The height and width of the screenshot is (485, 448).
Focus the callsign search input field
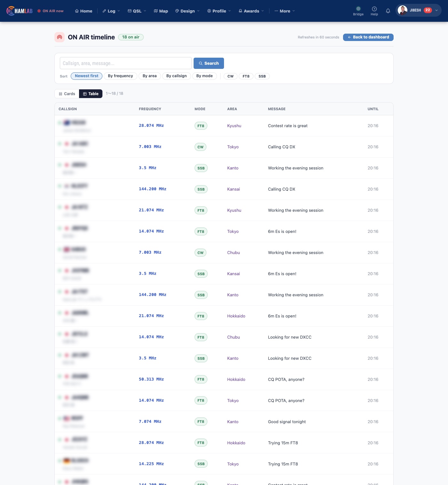click(x=126, y=63)
